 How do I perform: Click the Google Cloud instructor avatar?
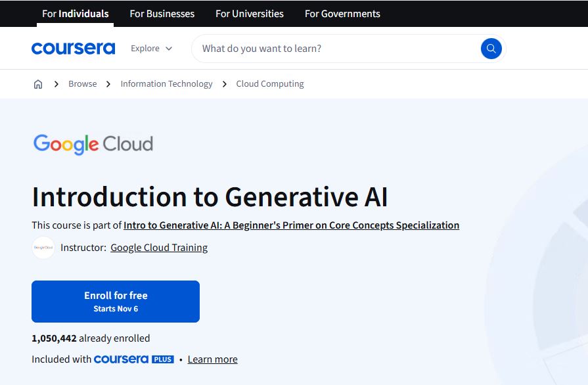[43, 248]
